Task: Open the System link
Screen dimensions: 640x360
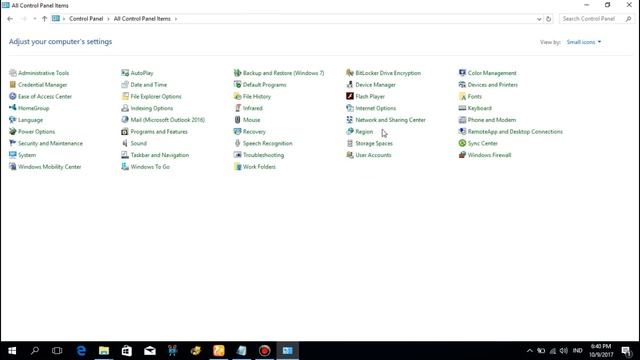Action: [x=27, y=155]
